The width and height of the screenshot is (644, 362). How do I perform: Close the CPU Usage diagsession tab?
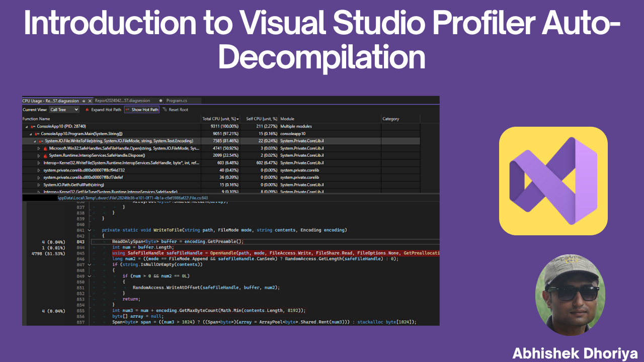point(90,101)
